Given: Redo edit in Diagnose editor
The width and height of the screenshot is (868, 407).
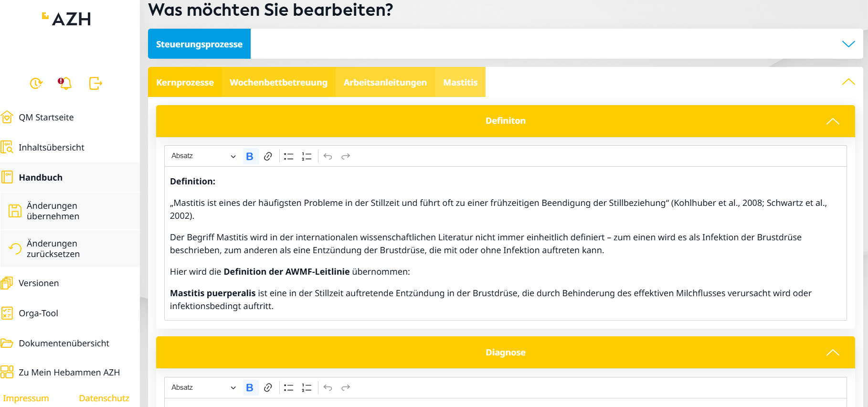Looking at the screenshot, I should [346, 387].
